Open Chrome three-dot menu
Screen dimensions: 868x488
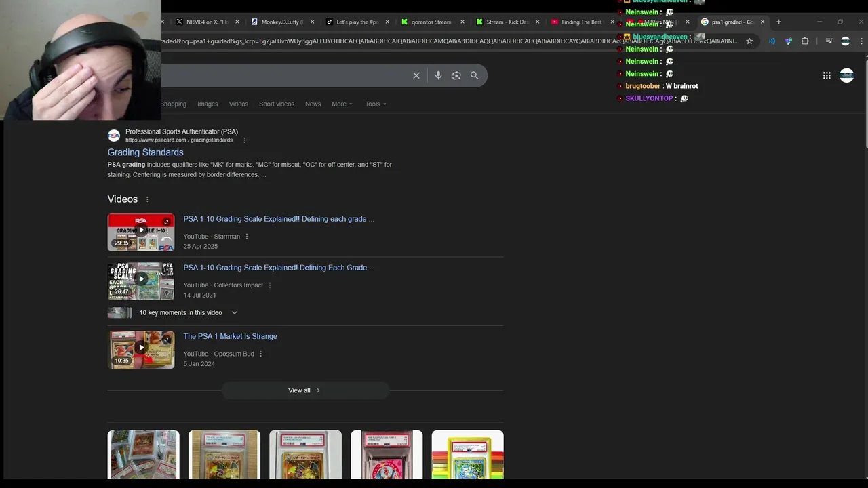coord(861,41)
